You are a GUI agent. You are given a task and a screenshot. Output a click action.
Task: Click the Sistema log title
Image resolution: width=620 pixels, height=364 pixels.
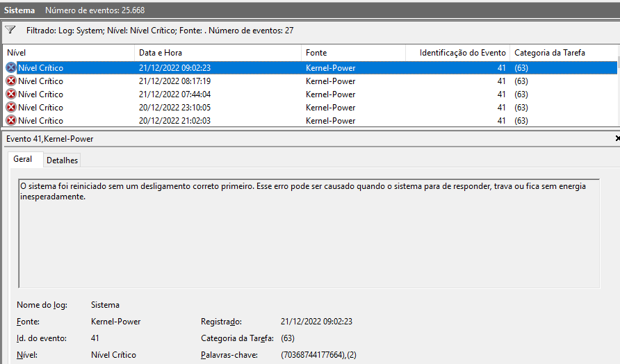(x=19, y=10)
